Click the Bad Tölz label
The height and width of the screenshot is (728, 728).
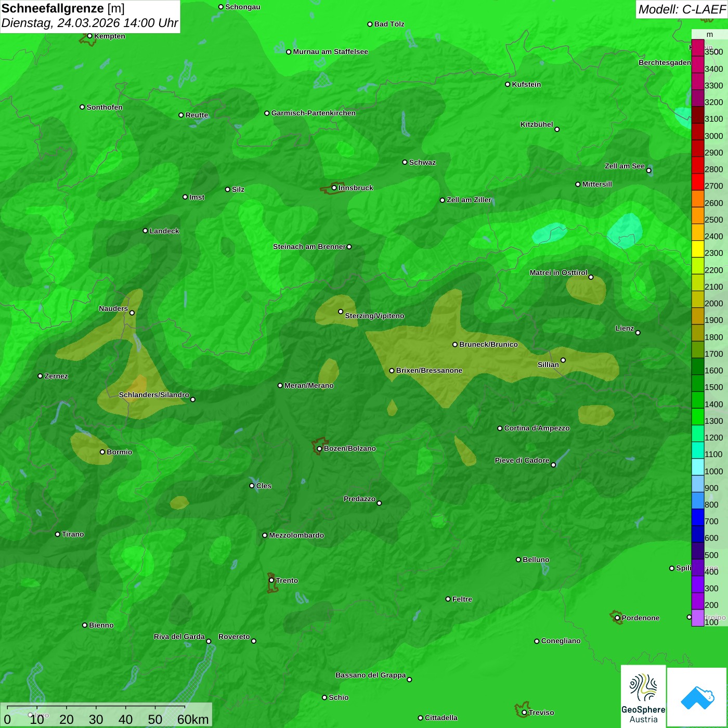coord(389,24)
